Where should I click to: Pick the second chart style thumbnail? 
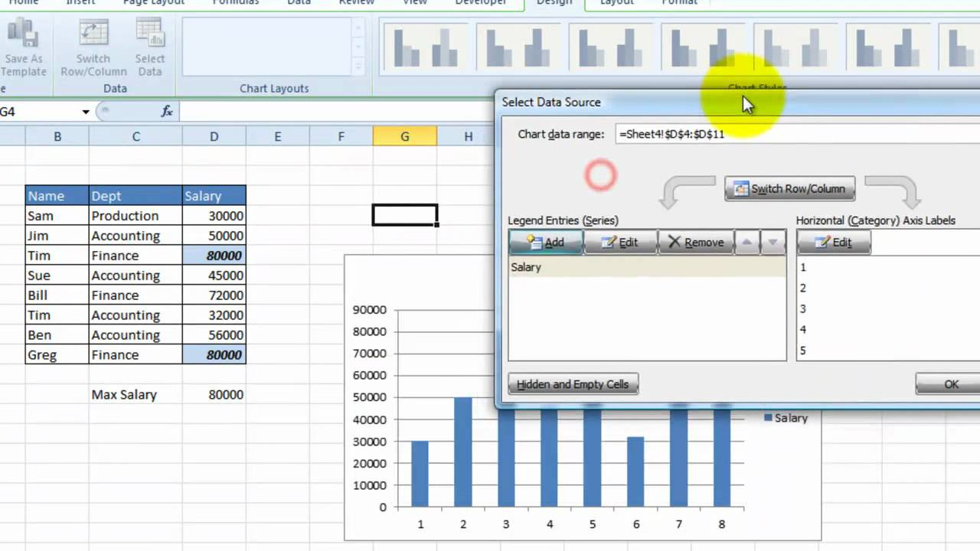click(518, 46)
